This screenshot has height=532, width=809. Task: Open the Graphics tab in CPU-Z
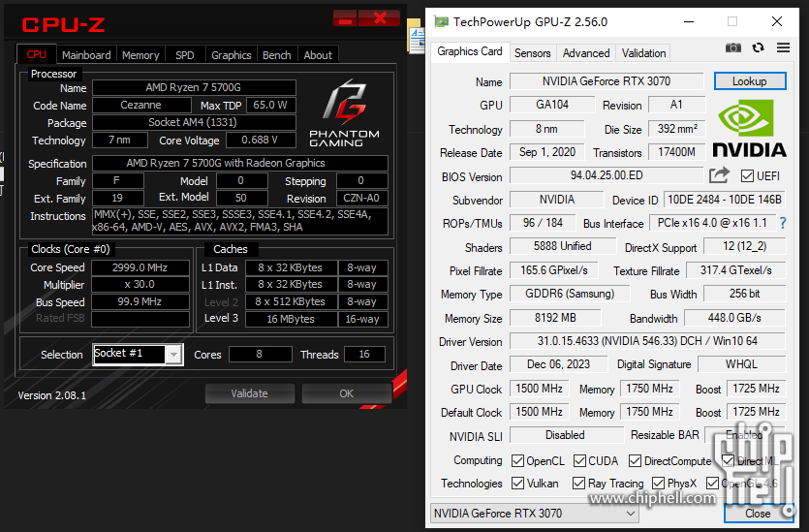[x=232, y=55]
